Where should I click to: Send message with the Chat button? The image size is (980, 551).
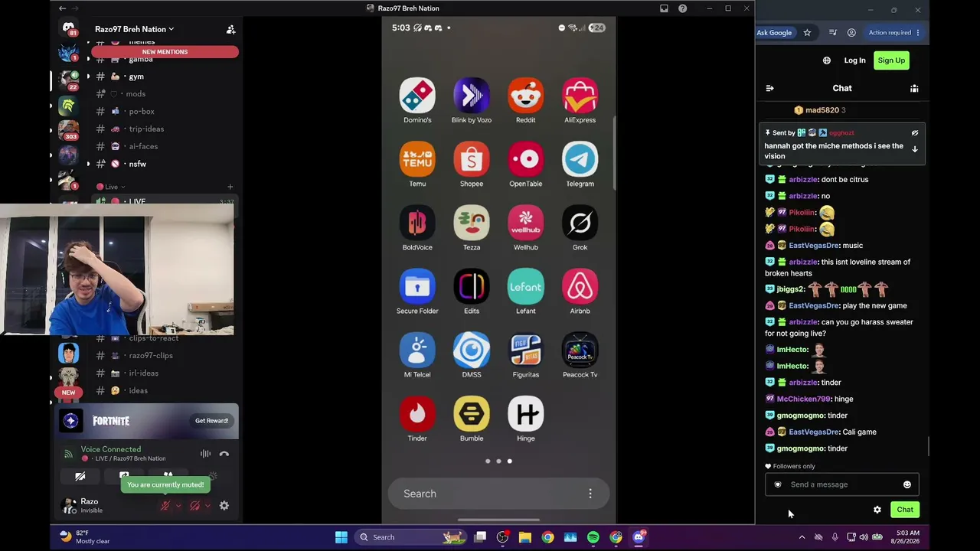pyautogui.click(x=905, y=510)
